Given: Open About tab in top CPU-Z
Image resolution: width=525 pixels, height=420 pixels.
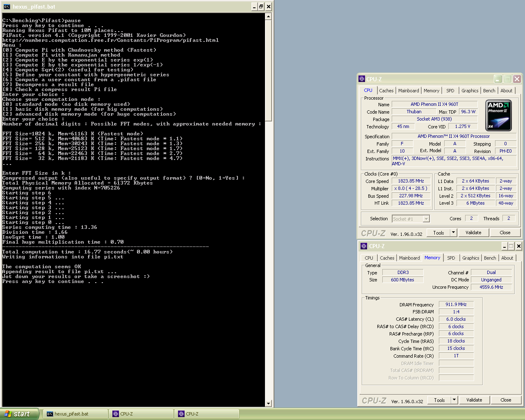Looking at the screenshot, I should pos(507,91).
